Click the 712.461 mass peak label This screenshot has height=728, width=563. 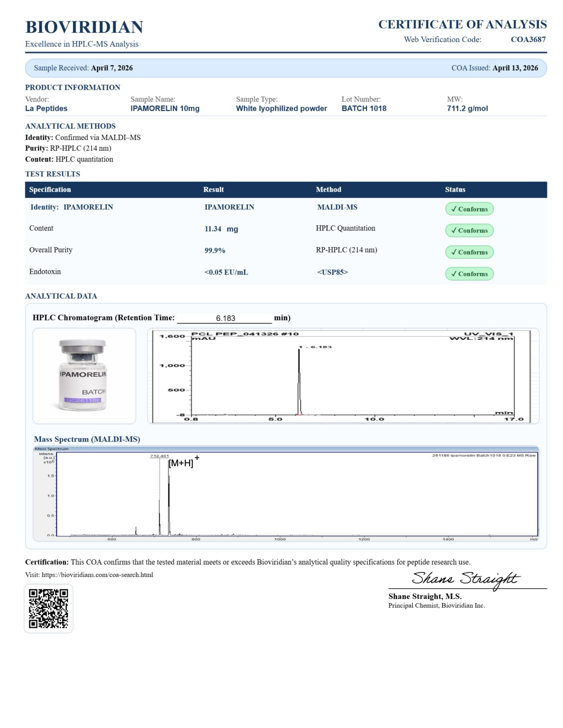159,456
